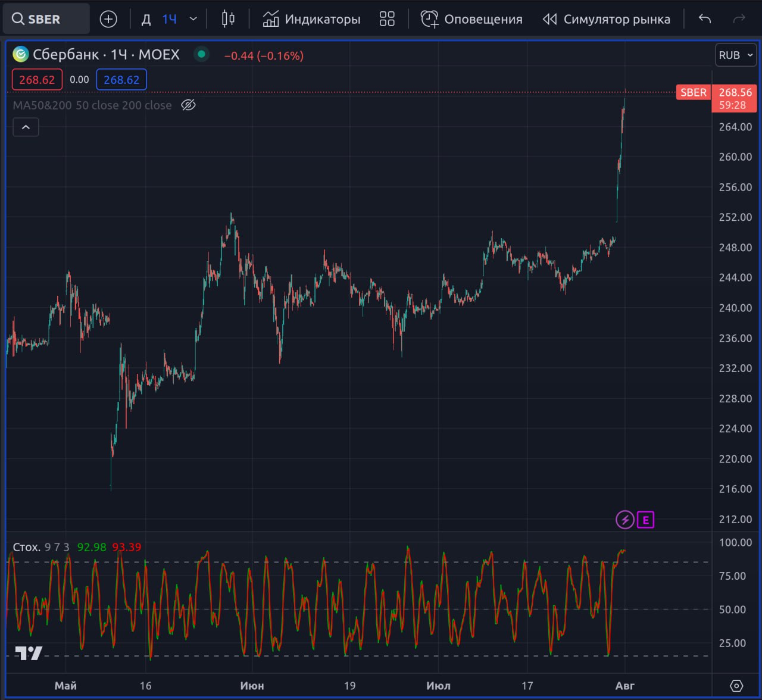
Task: Click the 268.56 current price label
Action: pos(735,92)
